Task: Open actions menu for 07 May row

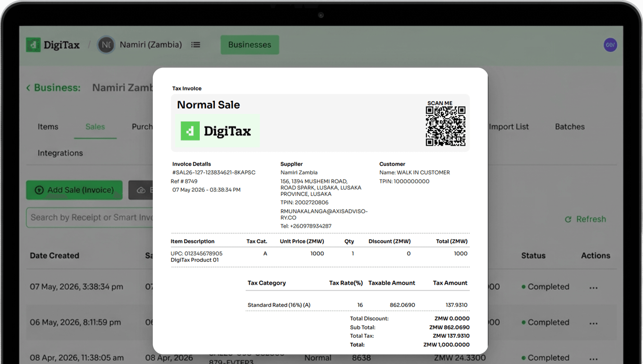Action: point(593,287)
